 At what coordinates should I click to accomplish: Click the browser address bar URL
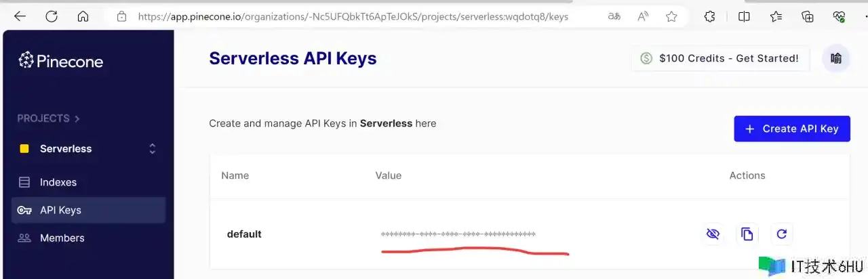tap(353, 16)
